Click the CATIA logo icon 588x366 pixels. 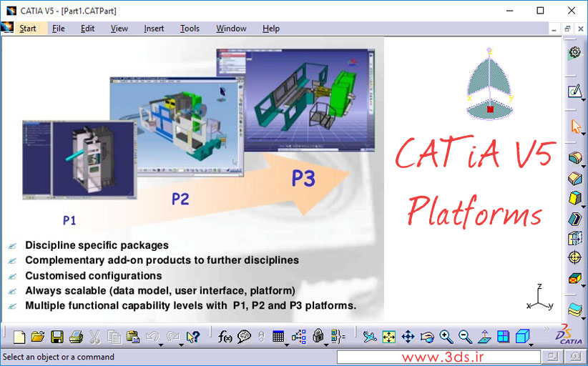click(569, 334)
